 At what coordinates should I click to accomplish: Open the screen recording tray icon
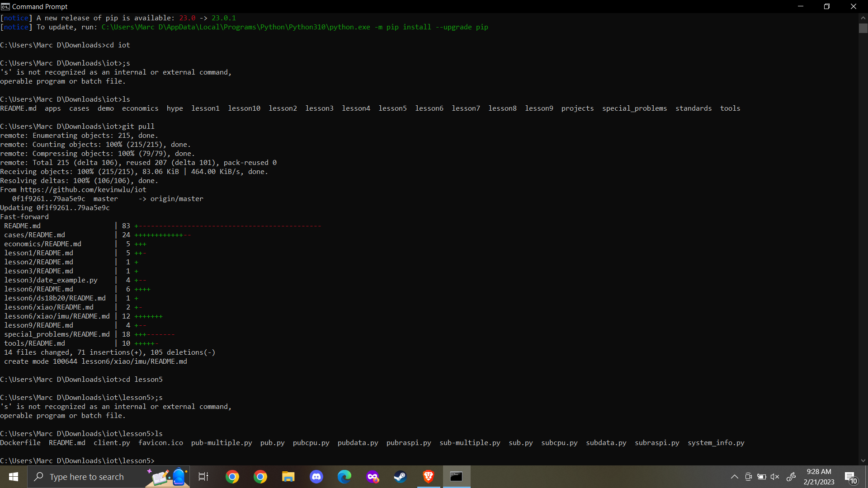(748, 477)
